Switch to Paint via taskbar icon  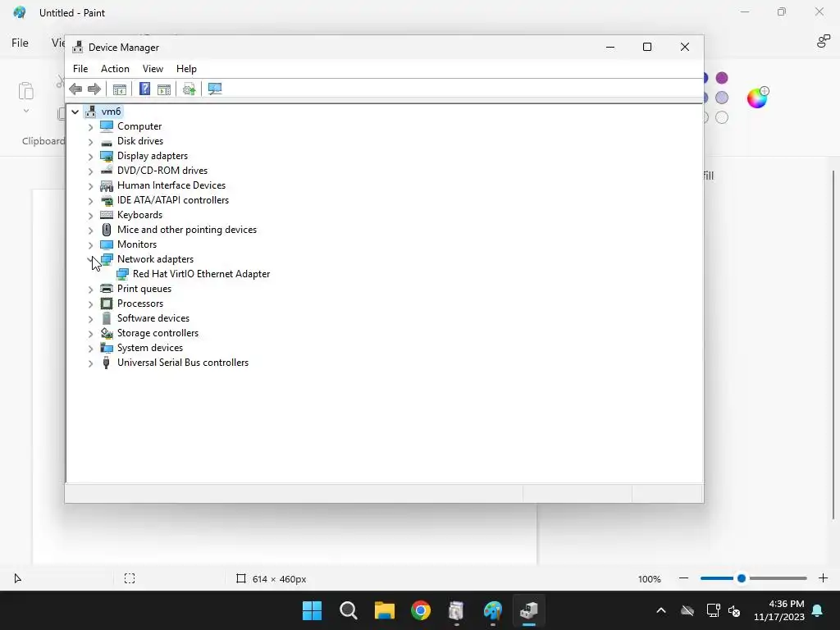[493, 610]
